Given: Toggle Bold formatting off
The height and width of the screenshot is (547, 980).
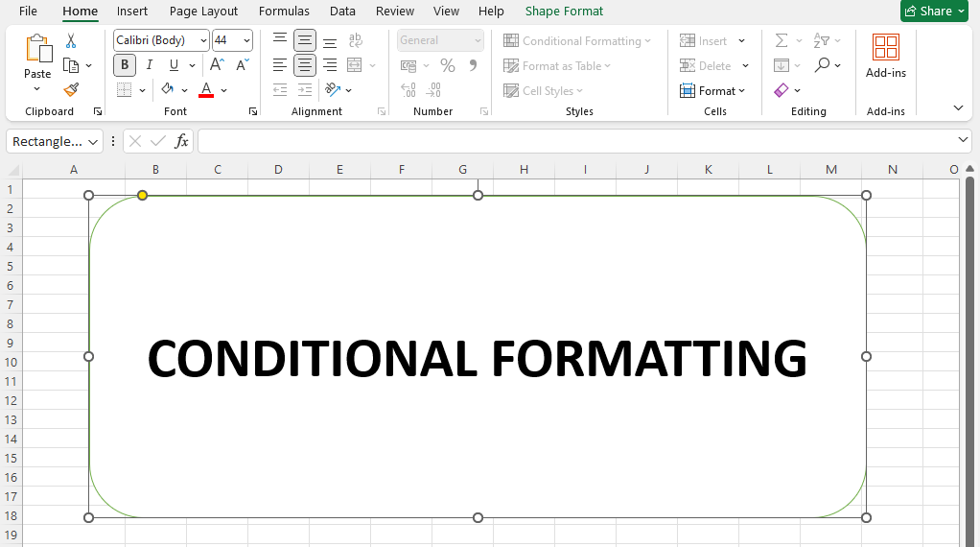Looking at the screenshot, I should click(125, 65).
